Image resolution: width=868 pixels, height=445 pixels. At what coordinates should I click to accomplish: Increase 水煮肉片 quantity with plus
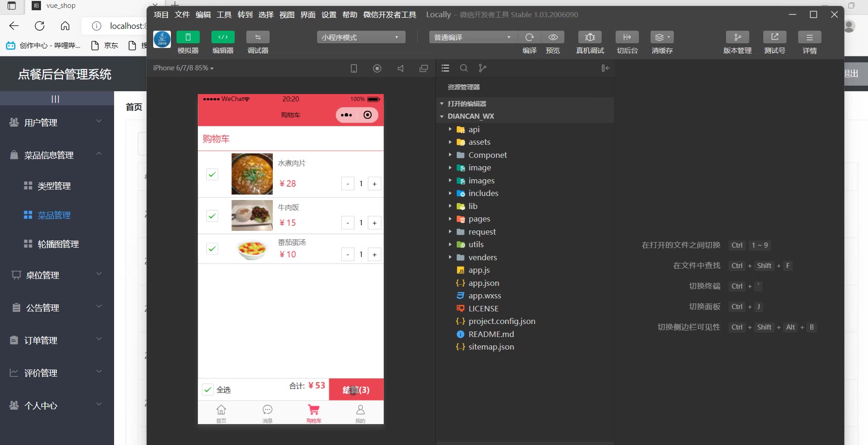click(x=374, y=184)
